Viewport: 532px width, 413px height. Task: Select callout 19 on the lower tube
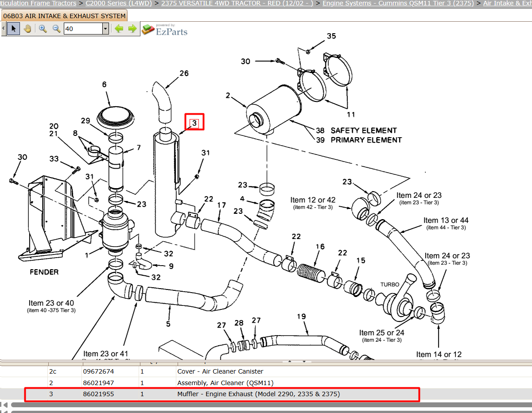click(301, 317)
